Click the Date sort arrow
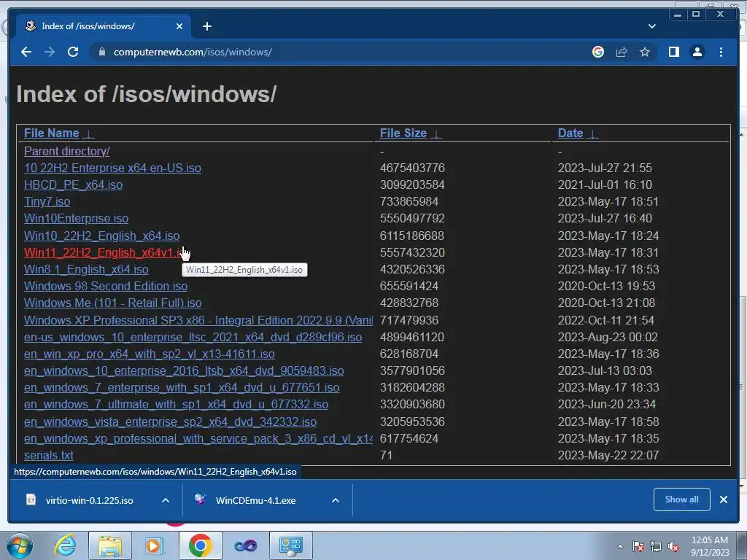 click(592, 134)
